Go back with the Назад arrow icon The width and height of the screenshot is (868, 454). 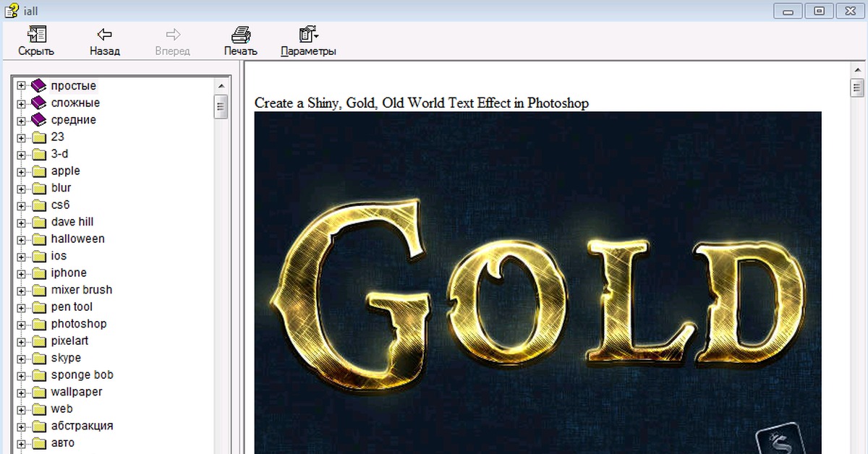pyautogui.click(x=104, y=35)
